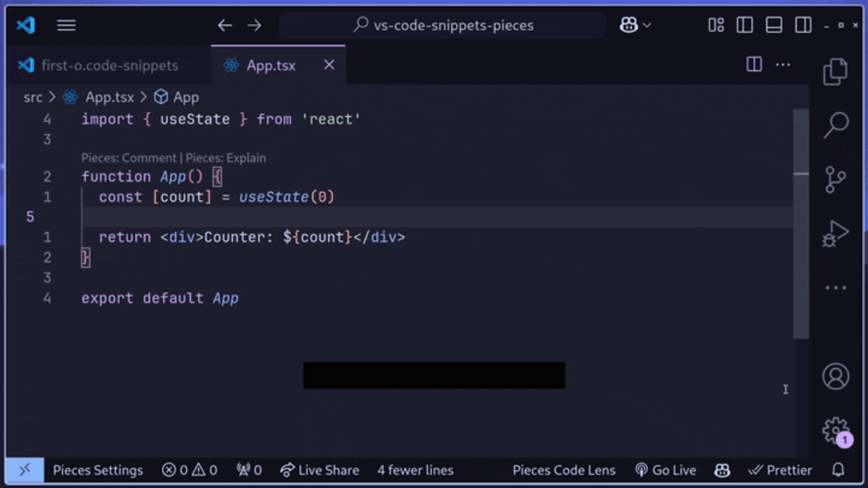Open notifications bell icon

pyautogui.click(x=838, y=470)
